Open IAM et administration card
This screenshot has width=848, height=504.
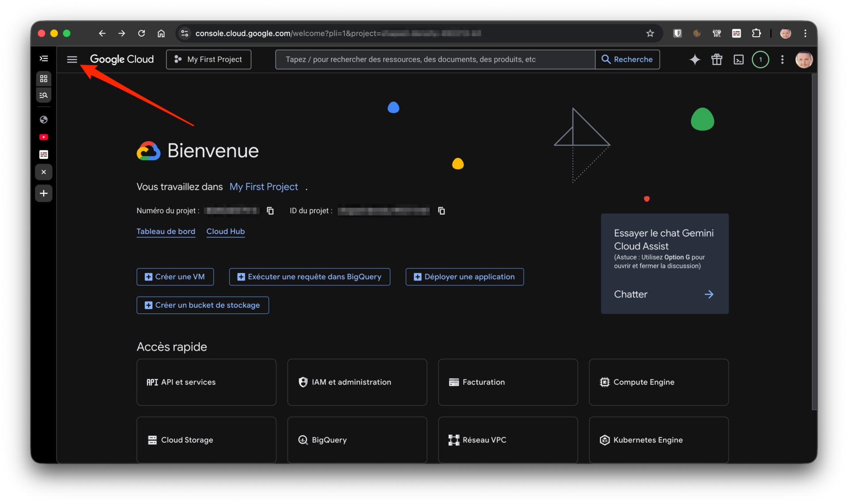click(x=357, y=382)
